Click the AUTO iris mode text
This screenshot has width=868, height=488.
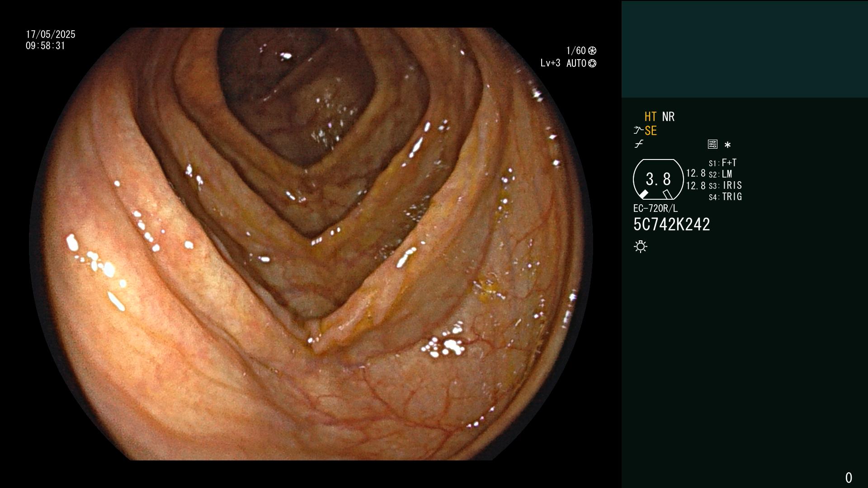point(576,63)
